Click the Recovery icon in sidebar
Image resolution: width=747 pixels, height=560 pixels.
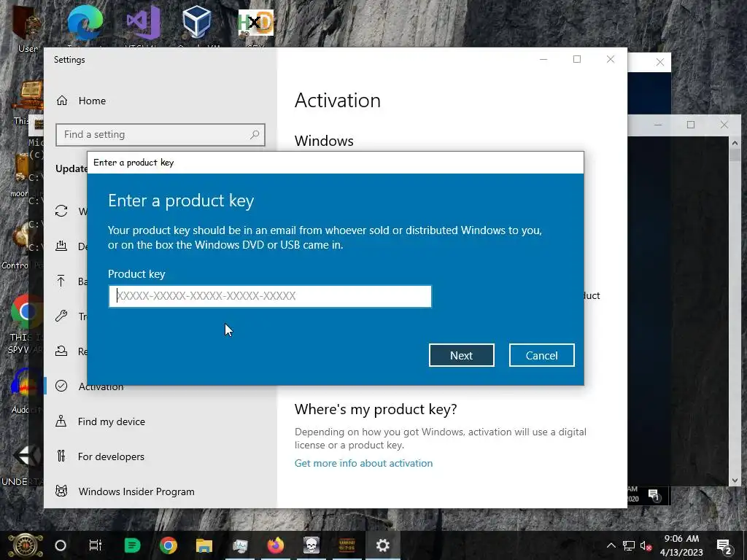61,351
